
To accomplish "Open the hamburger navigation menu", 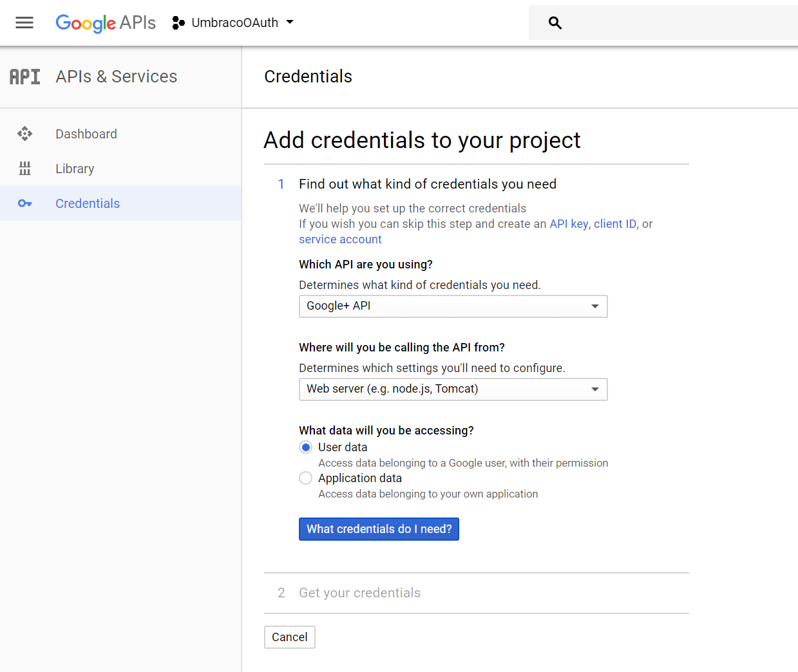I will (24, 23).
